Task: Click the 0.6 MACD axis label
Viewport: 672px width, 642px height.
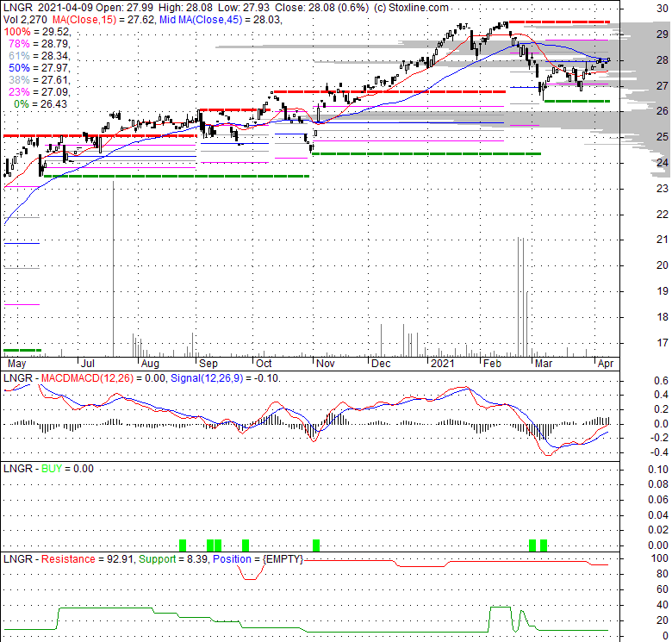Action: [661, 381]
